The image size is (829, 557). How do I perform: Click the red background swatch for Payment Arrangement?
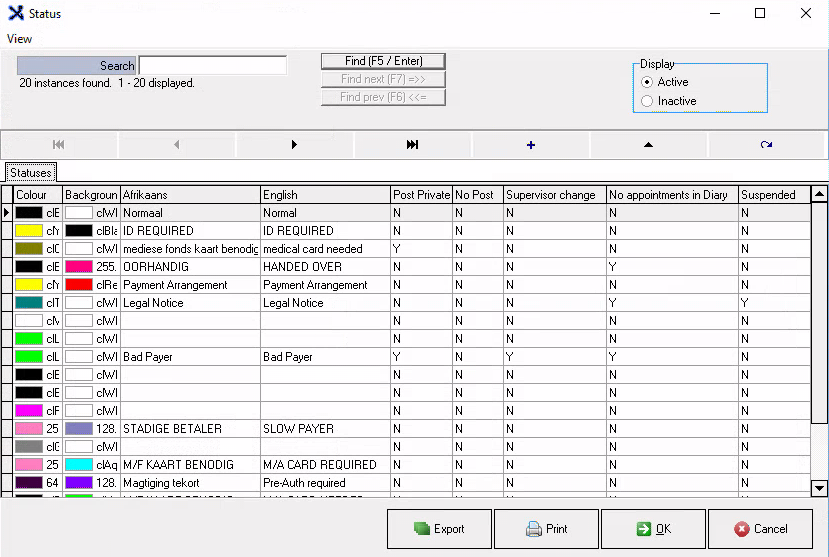(x=79, y=285)
